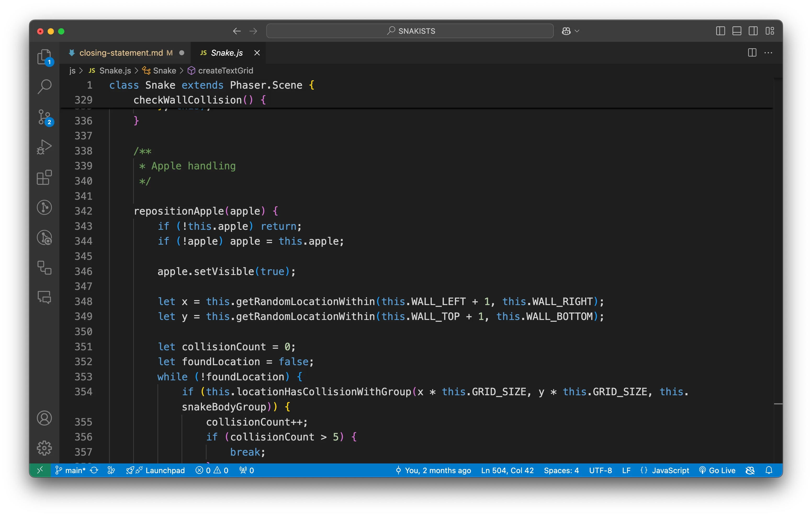812x516 pixels.
Task: Show blame info You, 2 months ago
Action: click(x=433, y=470)
